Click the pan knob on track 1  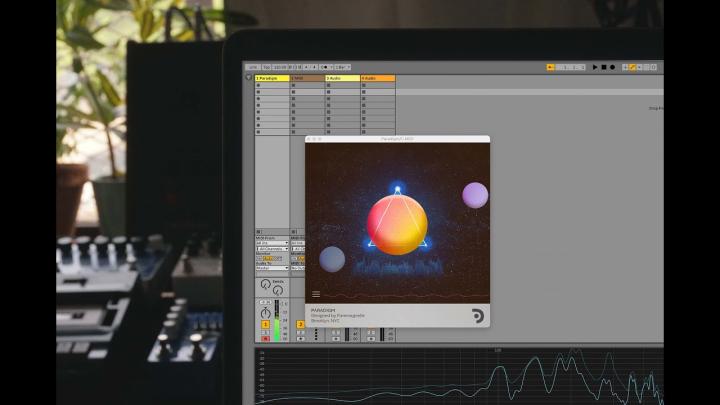[x=265, y=313]
